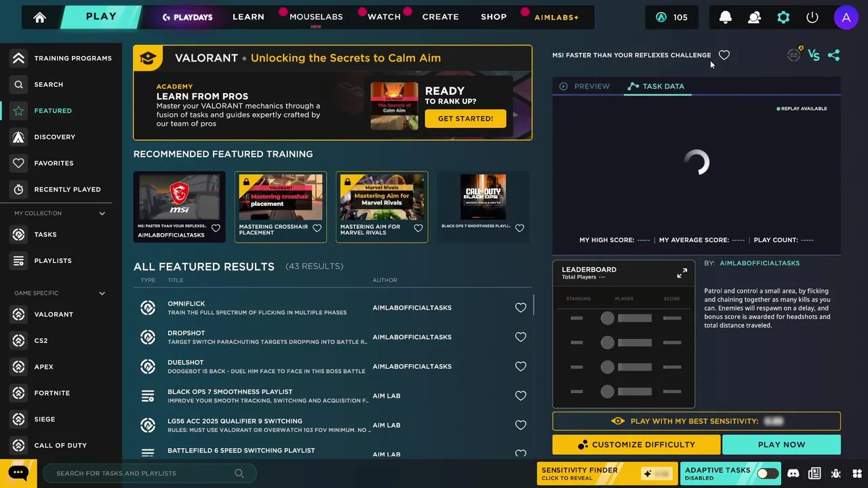
Task: Favorite the Dropshot task
Action: coord(521,337)
